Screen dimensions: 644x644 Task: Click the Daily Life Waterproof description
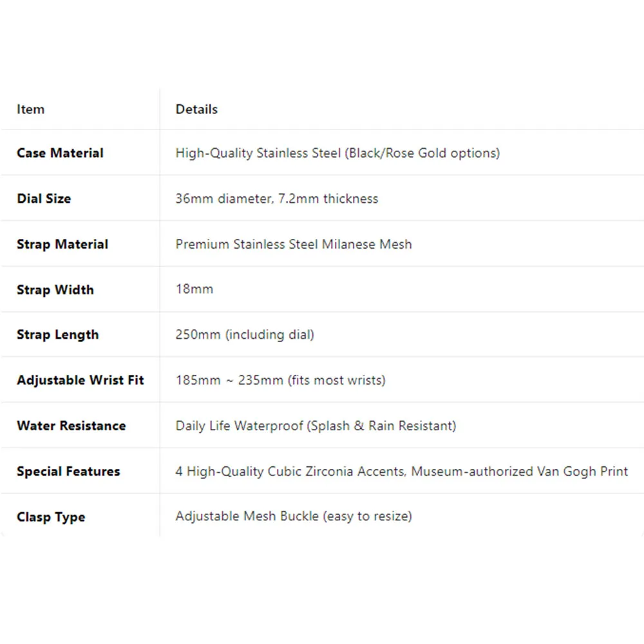[x=316, y=426]
